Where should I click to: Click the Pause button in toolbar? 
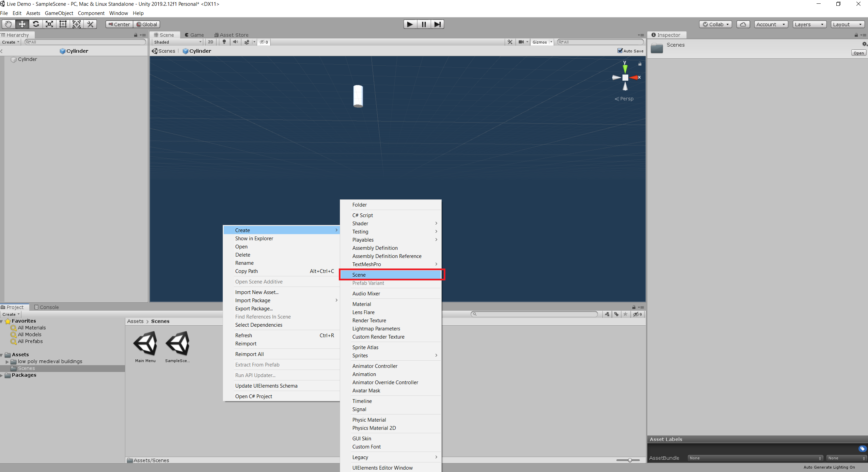[x=424, y=24]
